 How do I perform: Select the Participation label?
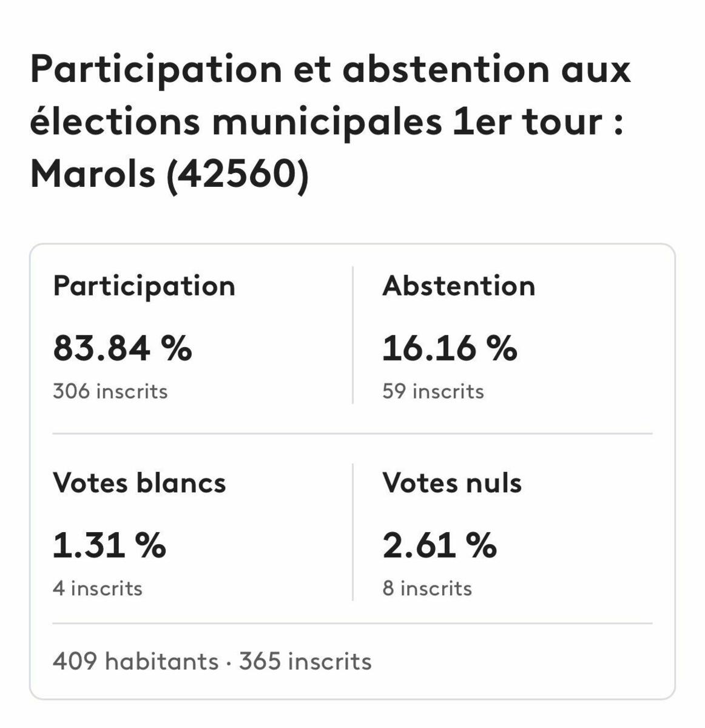(x=144, y=286)
